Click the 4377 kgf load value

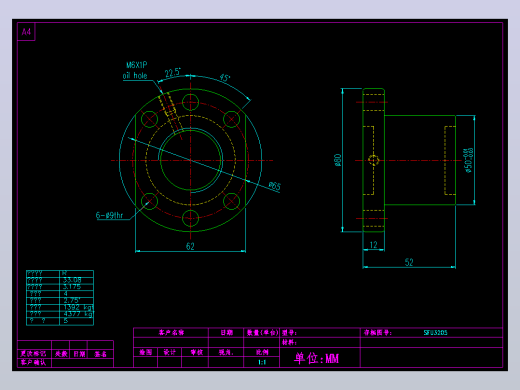(x=78, y=314)
